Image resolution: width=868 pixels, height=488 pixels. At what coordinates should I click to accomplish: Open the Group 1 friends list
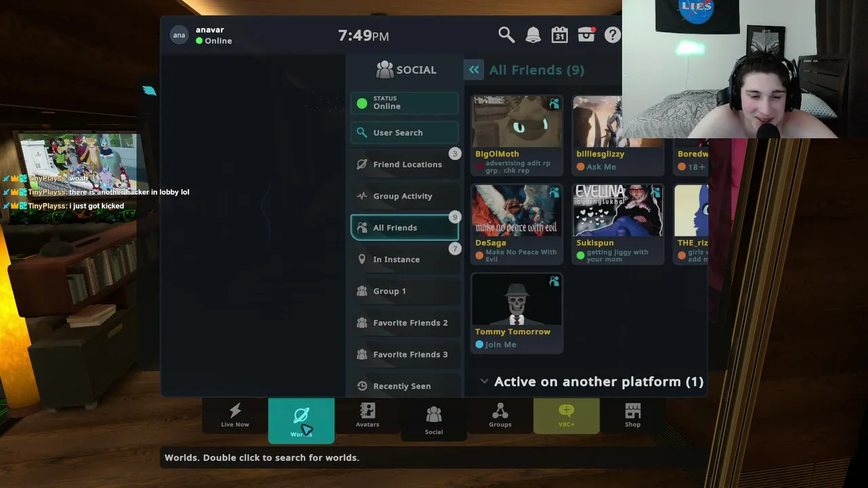[405, 291]
